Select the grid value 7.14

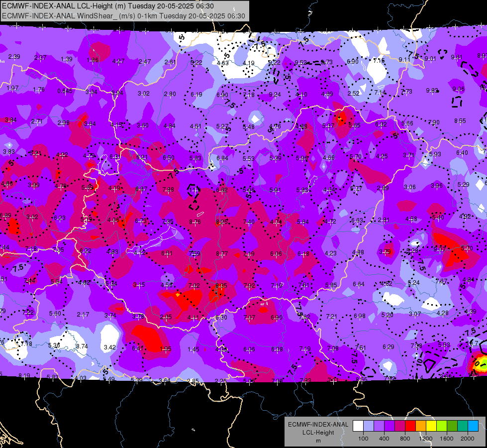380,92
